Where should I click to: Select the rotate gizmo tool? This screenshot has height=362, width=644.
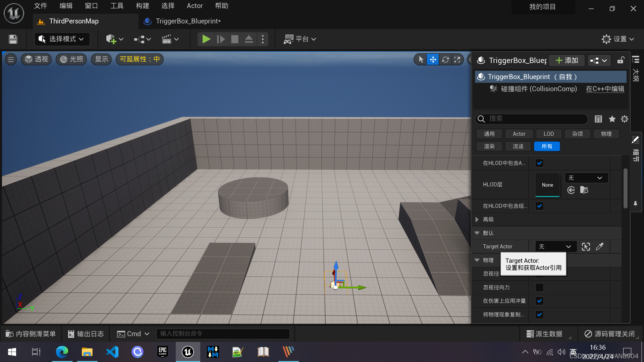pos(445,60)
